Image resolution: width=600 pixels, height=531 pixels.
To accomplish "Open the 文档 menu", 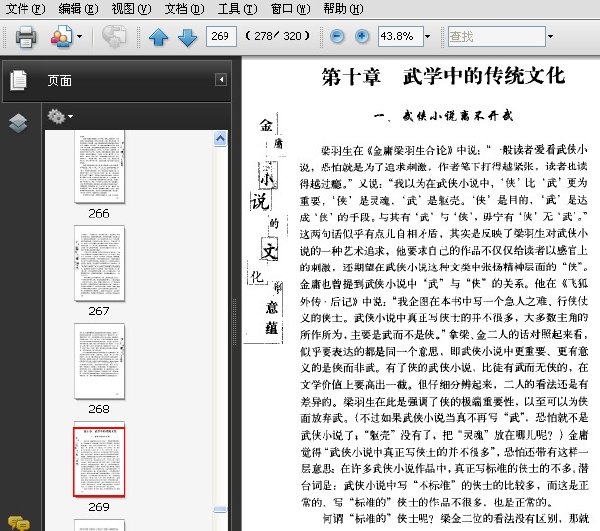I will pyautogui.click(x=184, y=8).
